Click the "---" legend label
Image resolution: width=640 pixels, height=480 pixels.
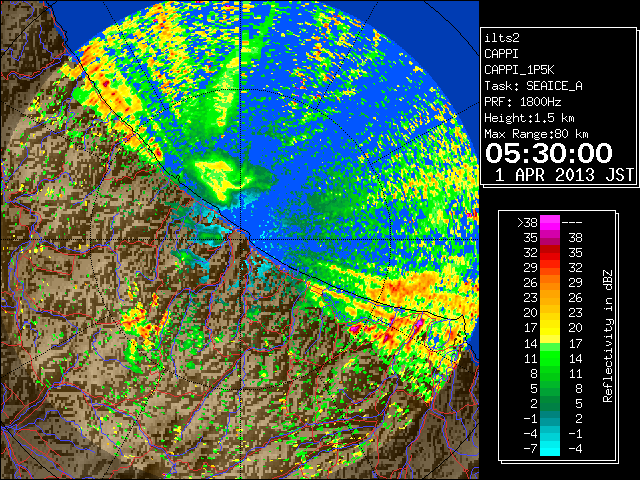pos(572,222)
